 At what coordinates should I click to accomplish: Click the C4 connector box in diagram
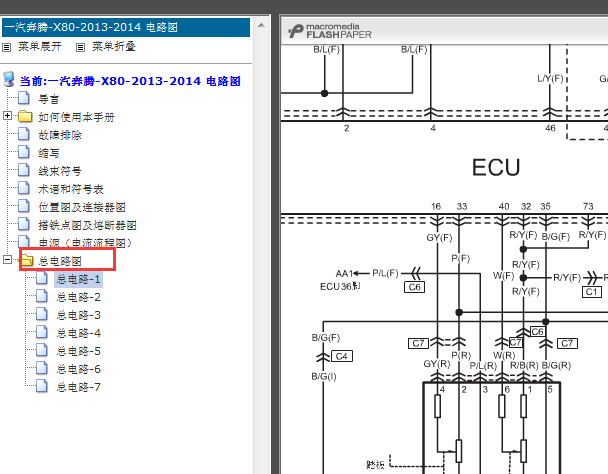(x=342, y=356)
